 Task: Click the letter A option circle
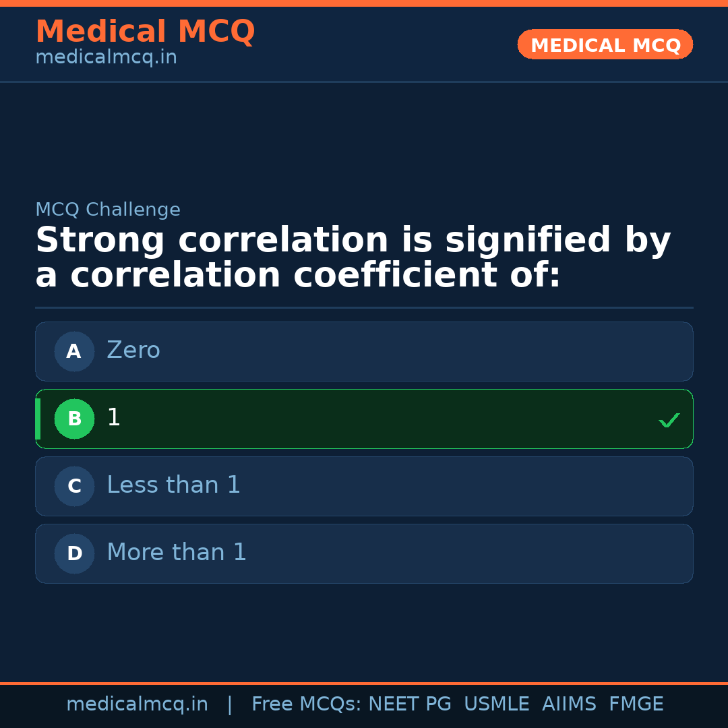74,351
